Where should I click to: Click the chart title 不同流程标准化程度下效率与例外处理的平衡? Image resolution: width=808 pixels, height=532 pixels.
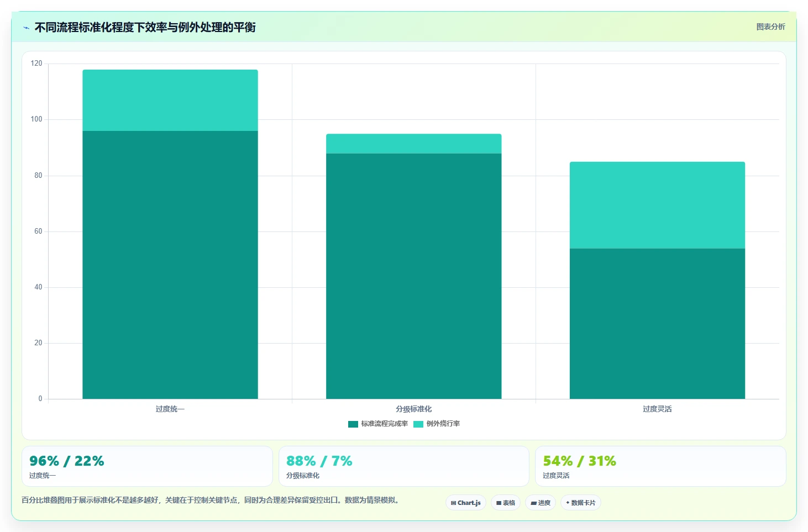click(145, 27)
